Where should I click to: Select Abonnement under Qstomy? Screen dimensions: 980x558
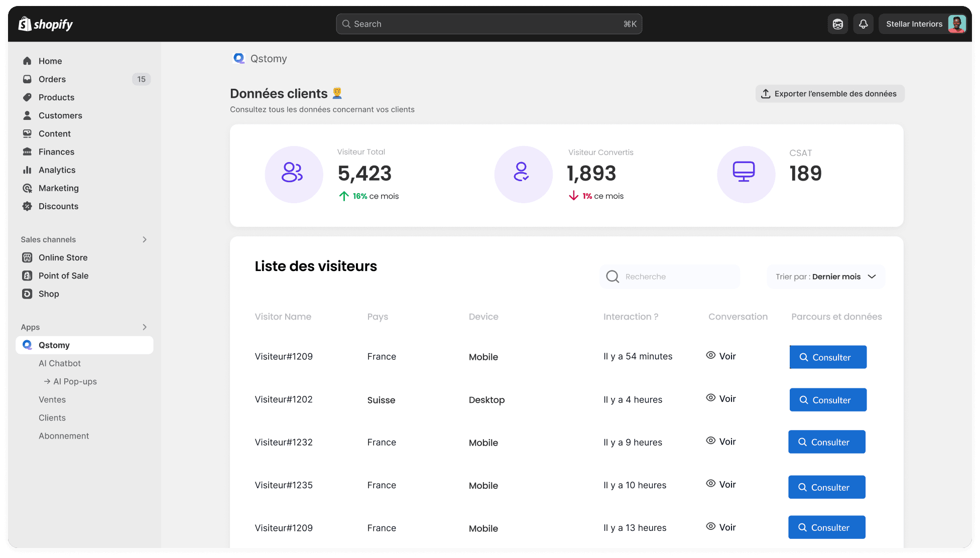tap(64, 436)
